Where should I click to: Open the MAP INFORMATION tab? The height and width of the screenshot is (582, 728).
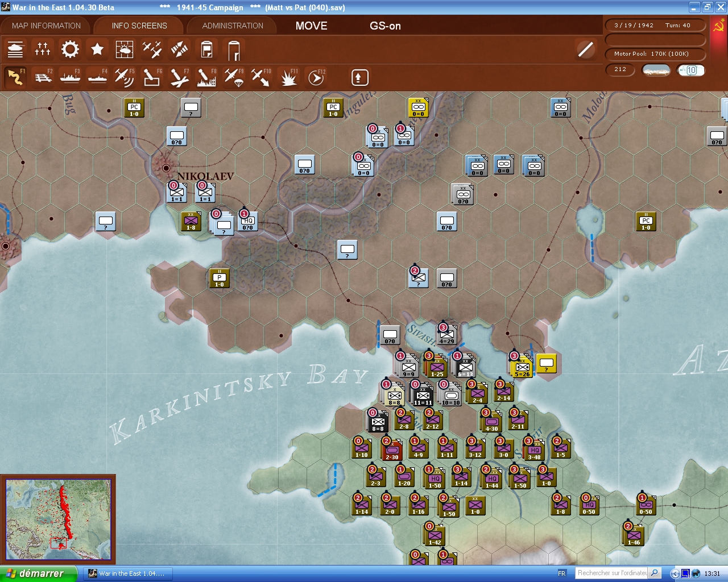pyautogui.click(x=47, y=26)
